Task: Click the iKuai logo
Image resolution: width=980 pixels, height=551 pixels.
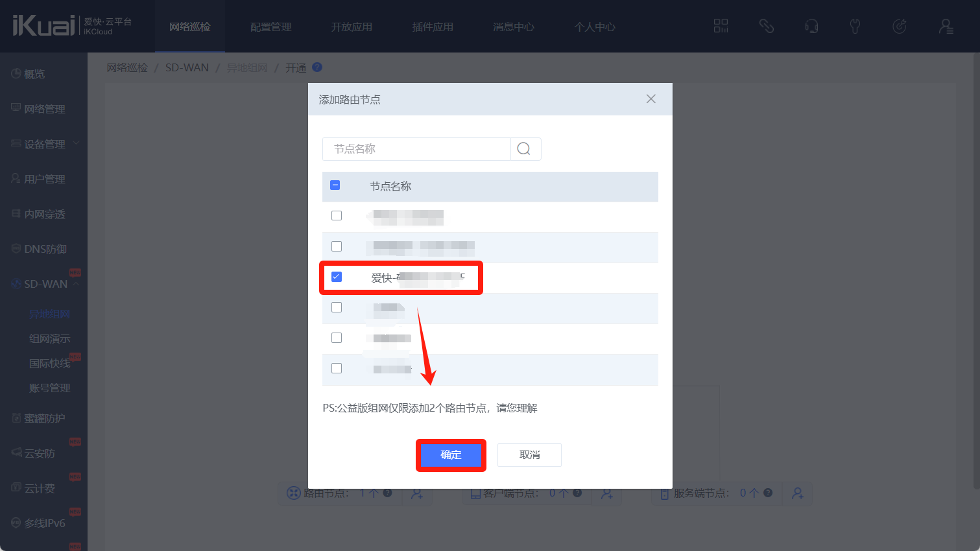Action: (44, 26)
